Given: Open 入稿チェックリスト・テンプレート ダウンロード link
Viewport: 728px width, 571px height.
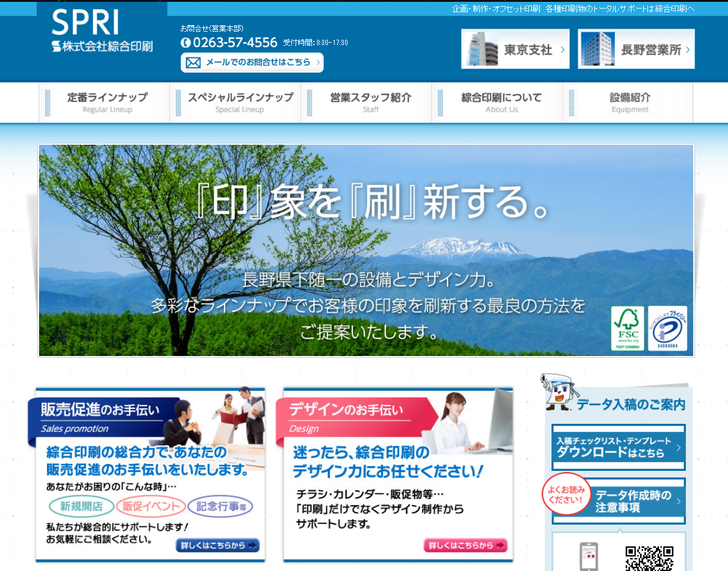Looking at the screenshot, I should coord(618,448).
